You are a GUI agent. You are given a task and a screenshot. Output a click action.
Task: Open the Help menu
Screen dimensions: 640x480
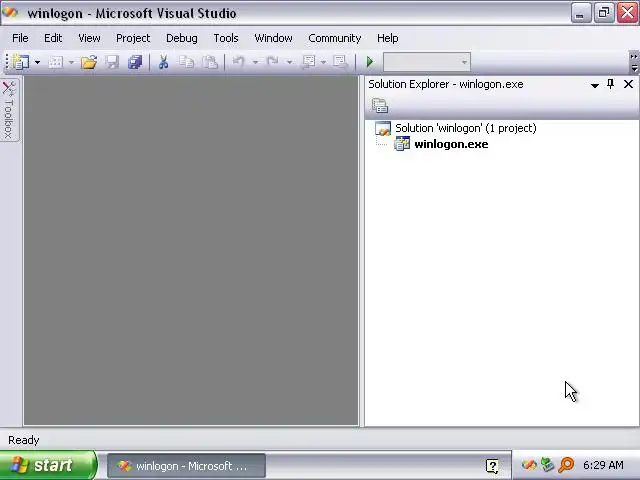(387, 38)
